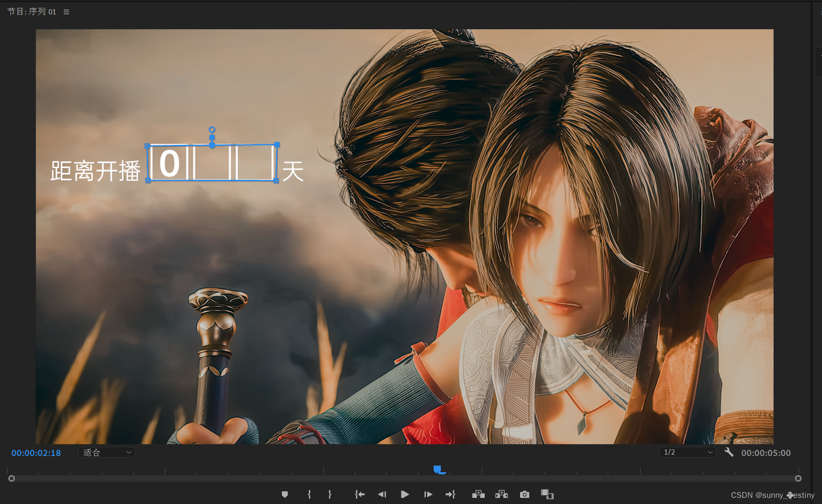Click the Extract button
Image resolution: width=822 pixels, height=504 pixels.
click(502, 494)
